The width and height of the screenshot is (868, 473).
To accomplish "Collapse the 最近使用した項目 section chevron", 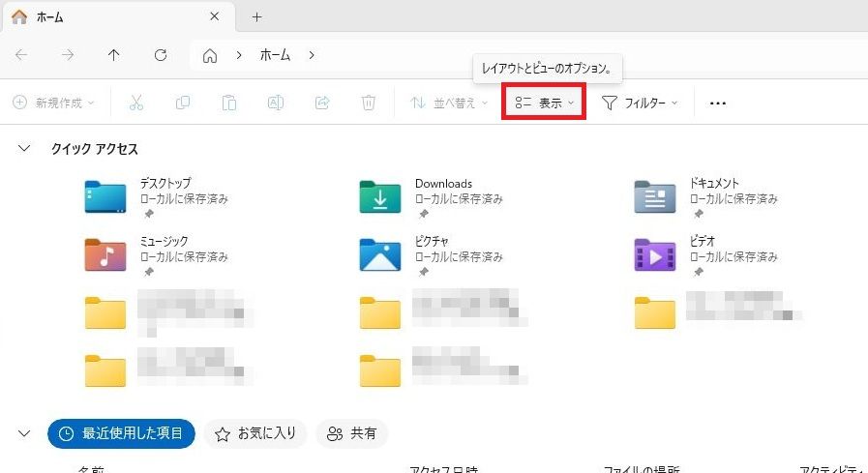I will pyautogui.click(x=24, y=433).
